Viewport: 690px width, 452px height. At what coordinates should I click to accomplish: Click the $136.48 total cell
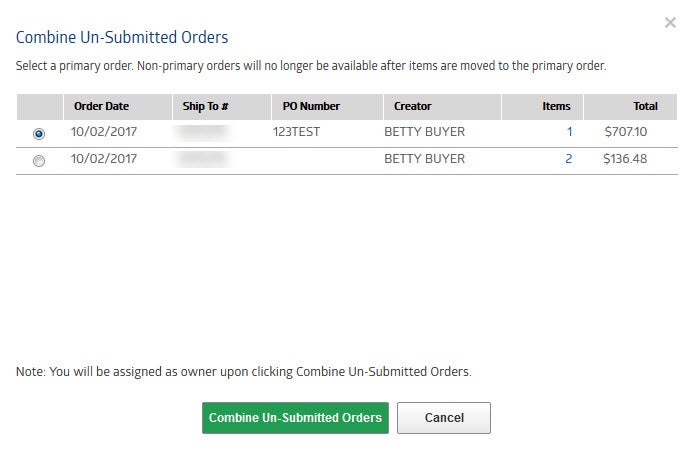tap(626, 159)
